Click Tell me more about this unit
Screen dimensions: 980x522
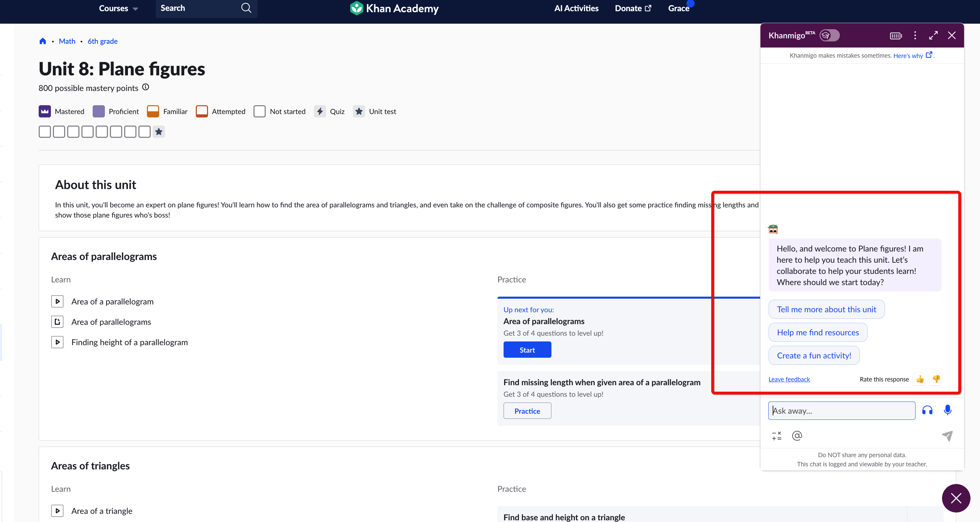coord(826,309)
